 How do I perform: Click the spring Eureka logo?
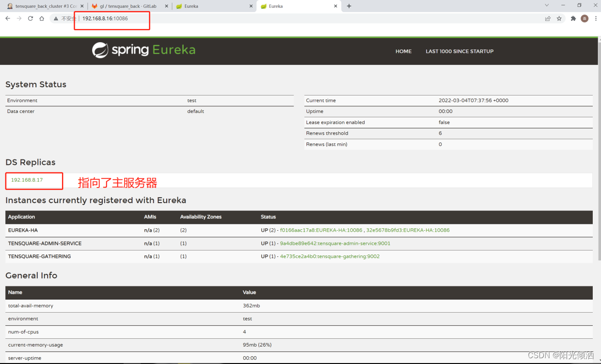(x=144, y=50)
